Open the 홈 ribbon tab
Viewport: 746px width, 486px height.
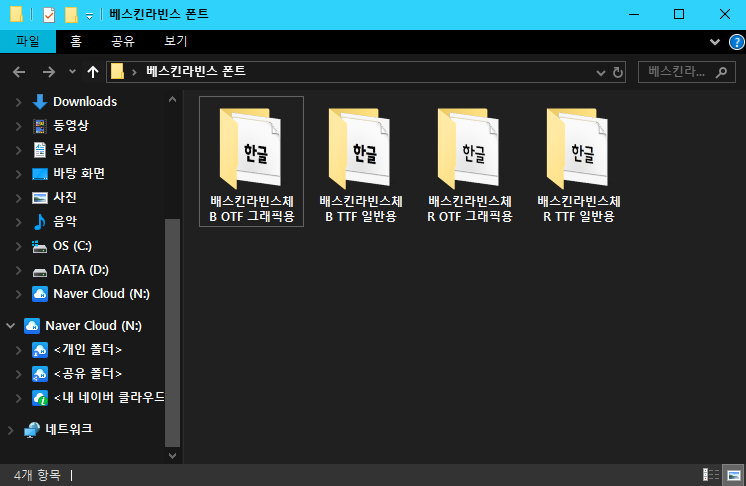click(x=76, y=41)
